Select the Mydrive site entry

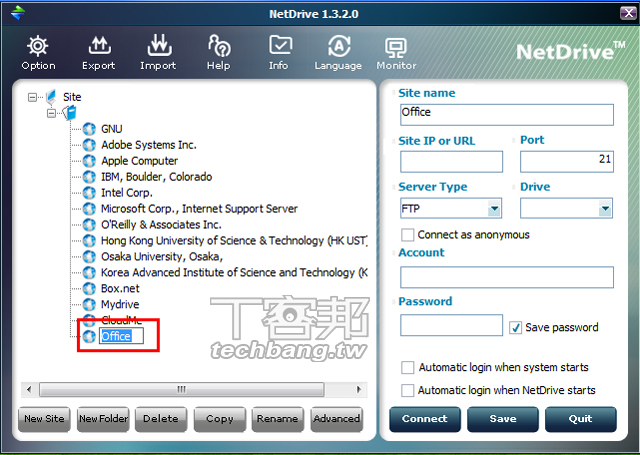(x=120, y=304)
